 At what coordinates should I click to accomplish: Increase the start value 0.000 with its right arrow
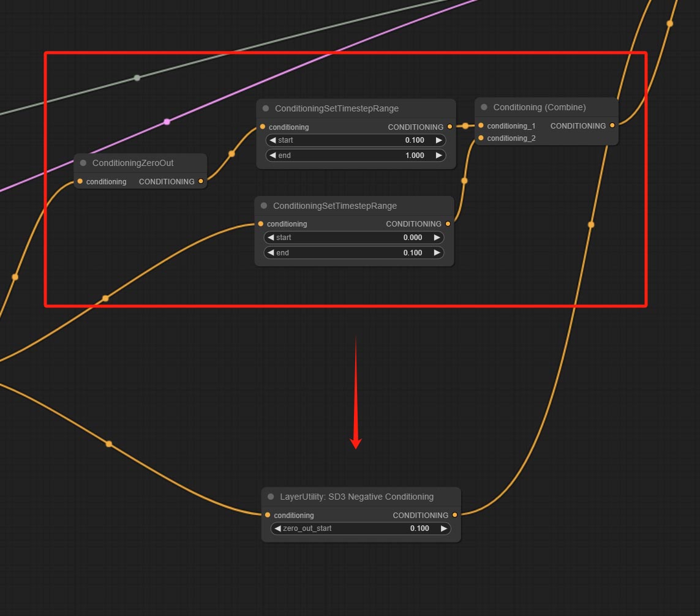click(437, 238)
